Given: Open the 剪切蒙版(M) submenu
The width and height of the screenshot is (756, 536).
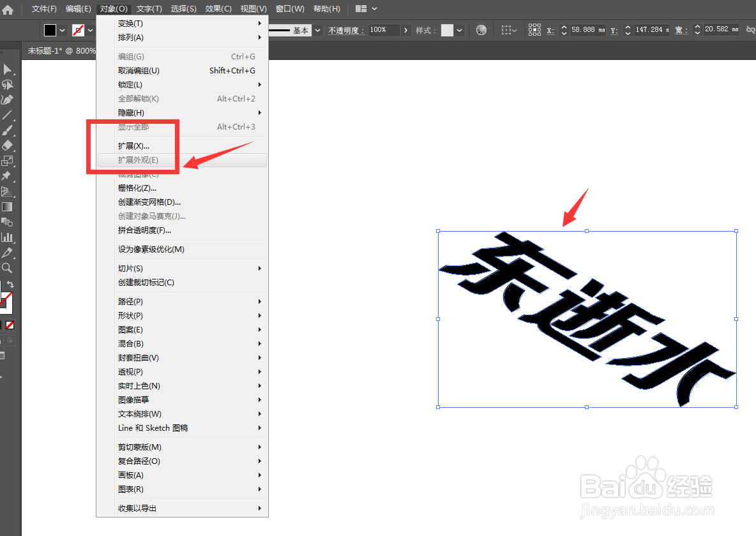Looking at the screenshot, I should (182, 447).
